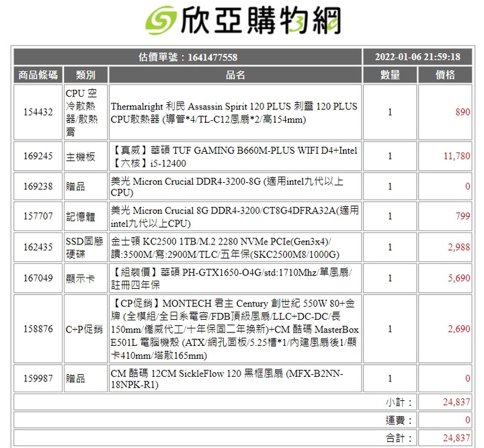Screen dimensions: 484x448
Task: Click price 11,780
Action: click(x=457, y=156)
